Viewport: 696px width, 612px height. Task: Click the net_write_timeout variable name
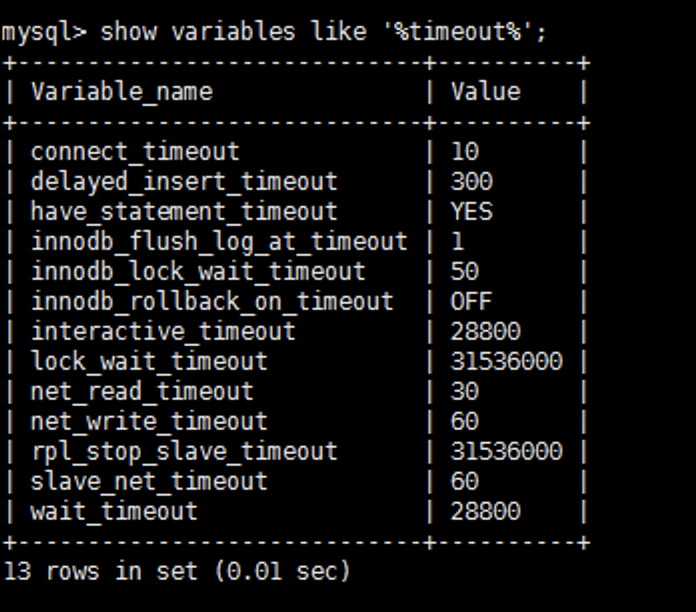coord(149,422)
